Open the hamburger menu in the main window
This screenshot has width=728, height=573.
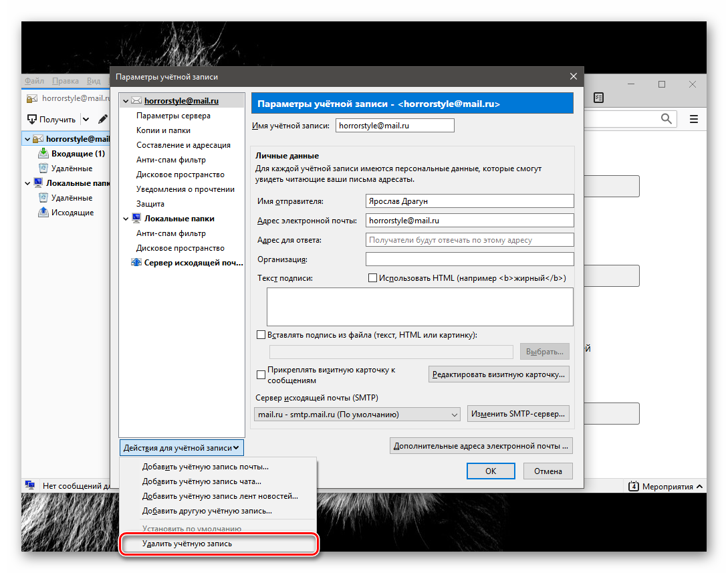click(694, 119)
